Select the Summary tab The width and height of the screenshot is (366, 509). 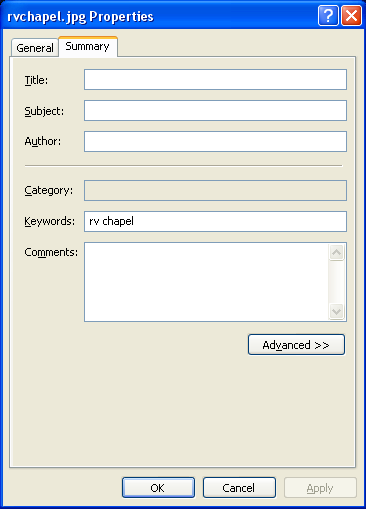click(88, 46)
